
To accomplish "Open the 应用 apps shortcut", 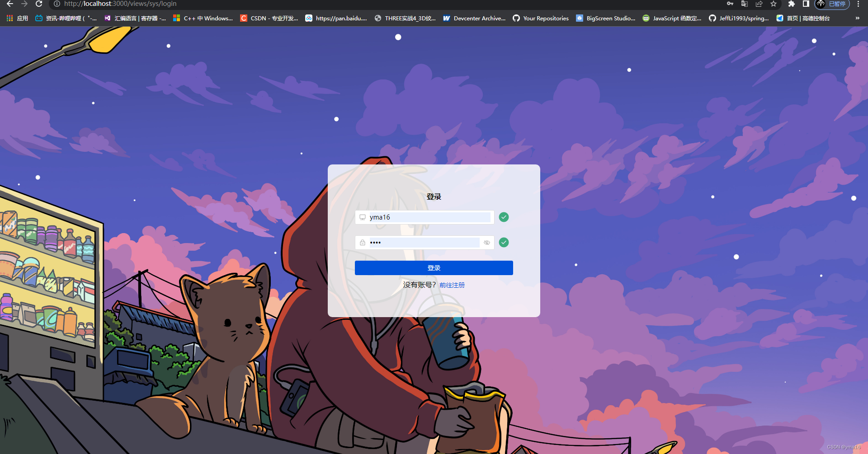I will pos(17,18).
